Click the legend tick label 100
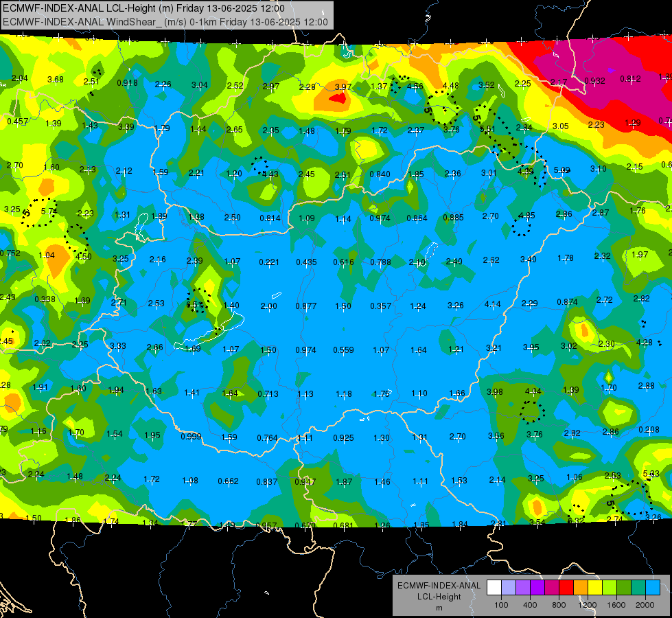672x618 pixels. 501,605
